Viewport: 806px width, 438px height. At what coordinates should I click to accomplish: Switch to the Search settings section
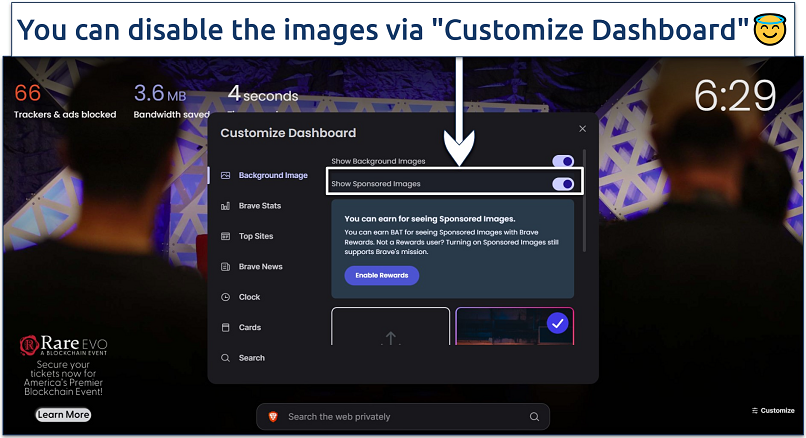(251, 358)
